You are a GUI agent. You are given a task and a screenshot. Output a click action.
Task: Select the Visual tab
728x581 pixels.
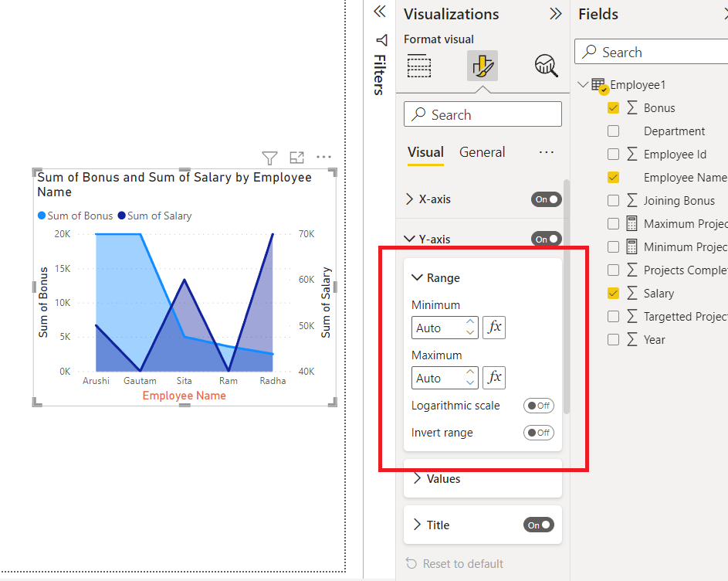(425, 152)
